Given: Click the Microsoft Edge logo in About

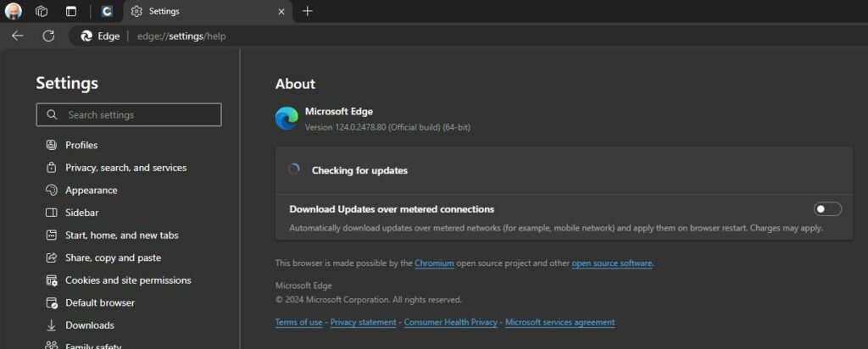Looking at the screenshot, I should [287, 119].
